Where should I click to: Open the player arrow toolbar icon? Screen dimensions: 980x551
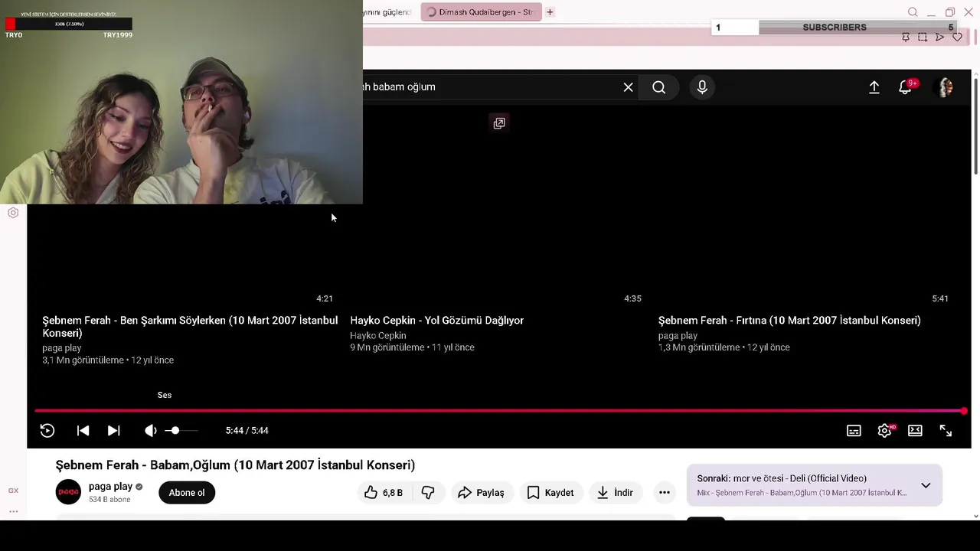tap(939, 37)
